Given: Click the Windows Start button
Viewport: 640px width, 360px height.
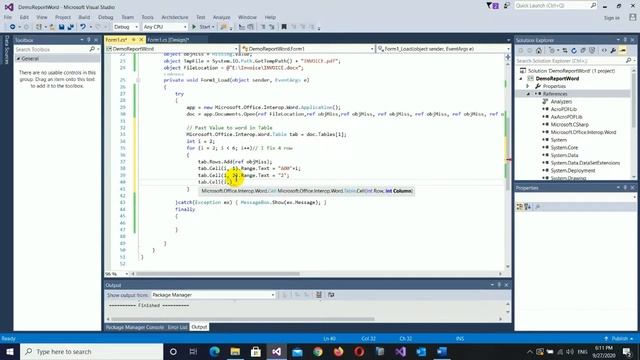Looking at the screenshot, I should click(10, 351).
